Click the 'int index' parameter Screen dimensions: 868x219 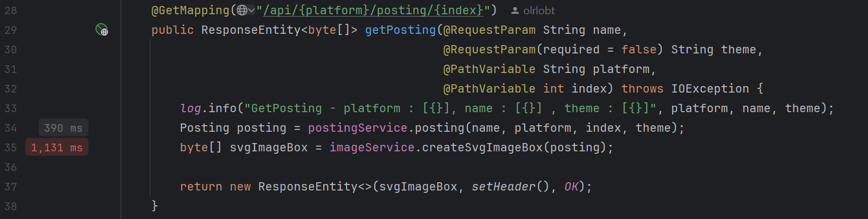tap(575, 88)
